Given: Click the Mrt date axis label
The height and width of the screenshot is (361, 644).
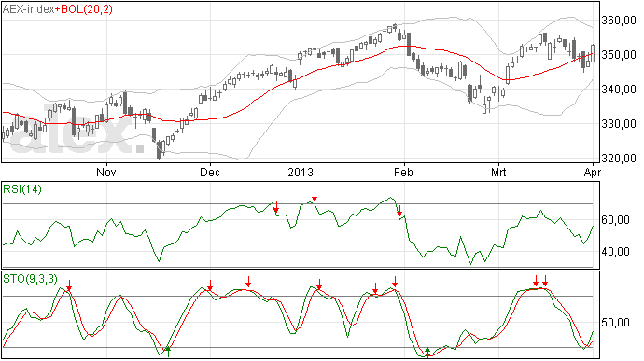Looking at the screenshot, I should tap(498, 172).
